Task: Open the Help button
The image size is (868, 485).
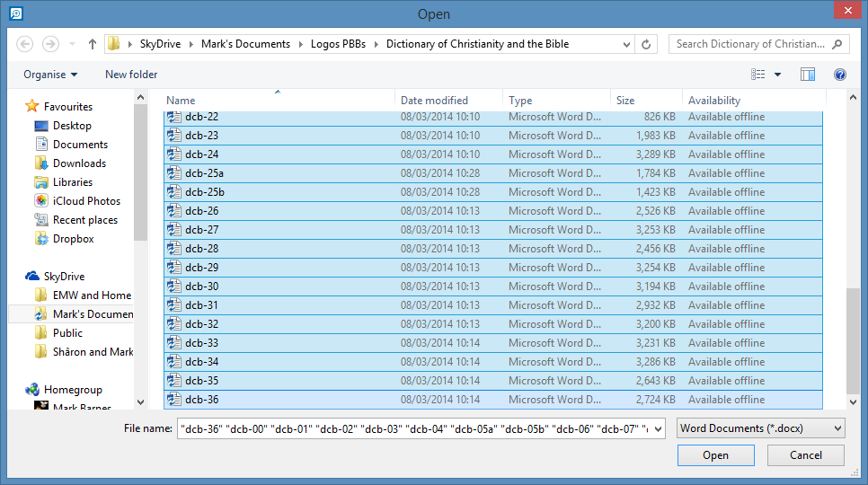Action: click(x=840, y=75)
